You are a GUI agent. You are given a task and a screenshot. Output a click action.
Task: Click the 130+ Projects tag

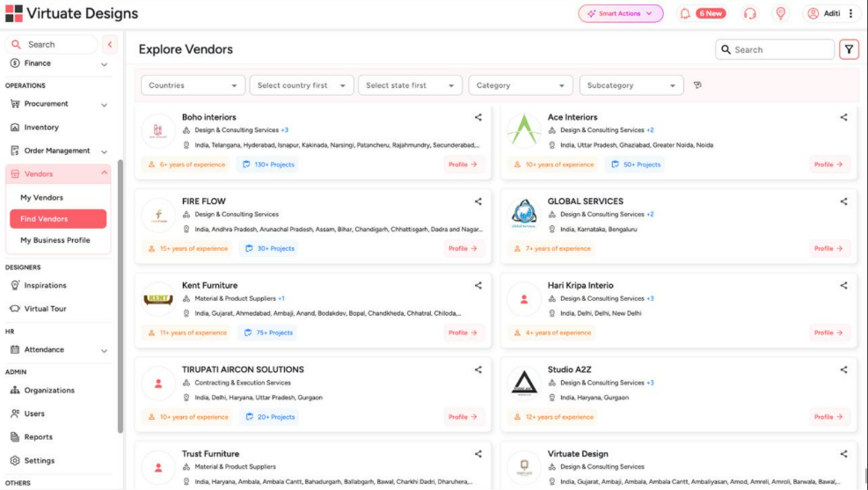click(268, 165)
